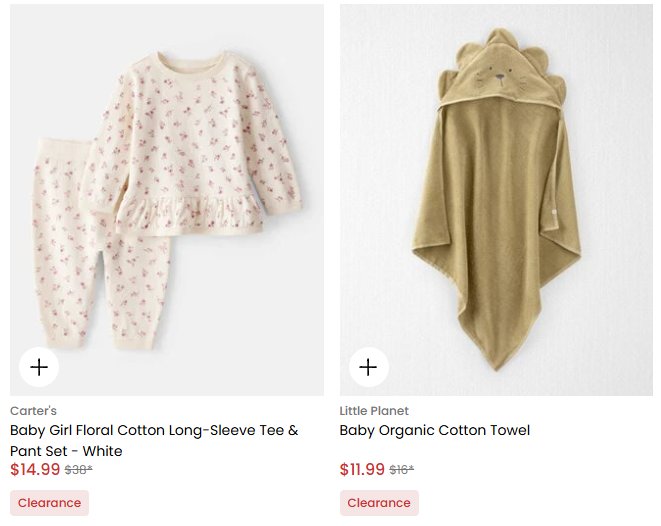661x526 pixels.
Task: Click the $14.99 sale price
Action: [x=35, y=469]
